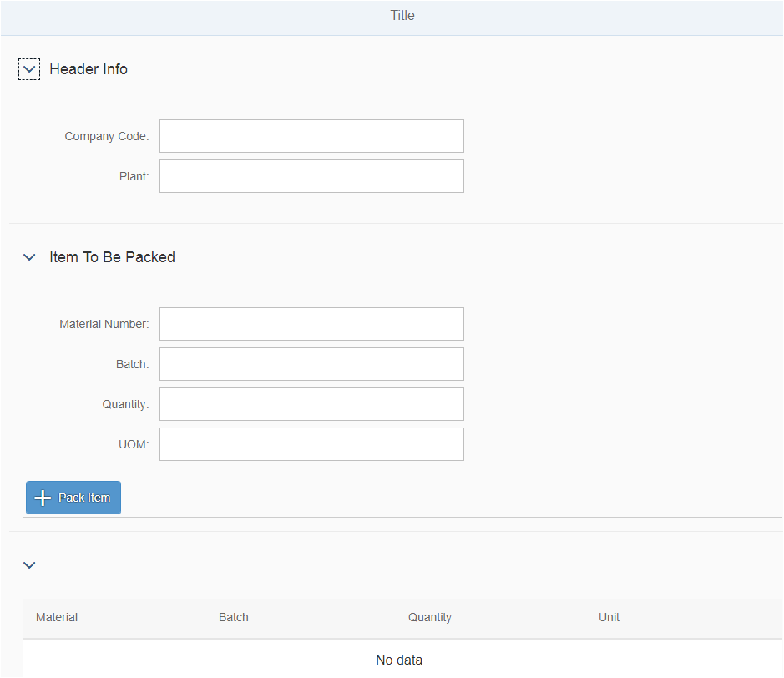Collapse the untitled table panel chevron

29,565
